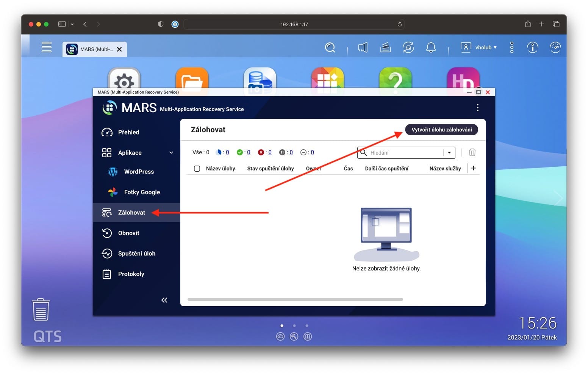
Task: Sort by Stav spuštění úlohy column
Action: coord(271,169)
